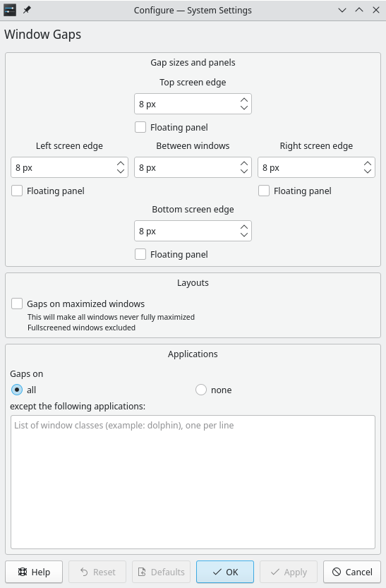Select the 'all' radio option for gaps
386x588 pixels.
coord(17,390)
